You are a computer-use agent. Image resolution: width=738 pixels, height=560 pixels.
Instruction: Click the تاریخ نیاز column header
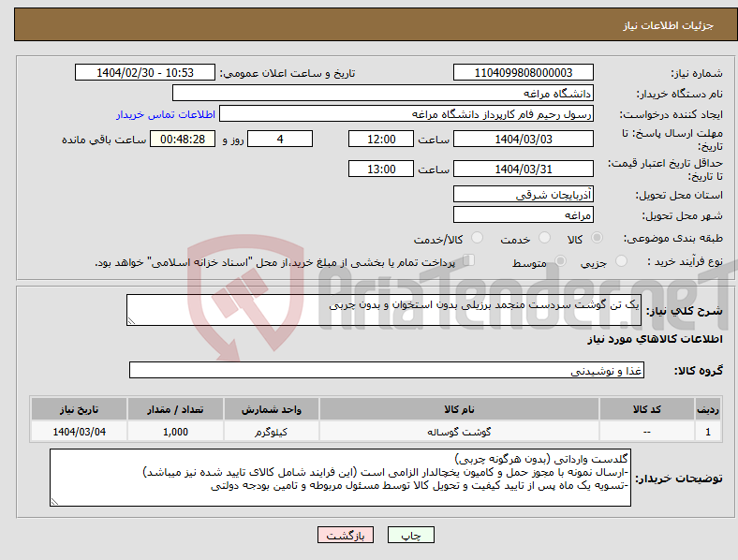point(79,409)
